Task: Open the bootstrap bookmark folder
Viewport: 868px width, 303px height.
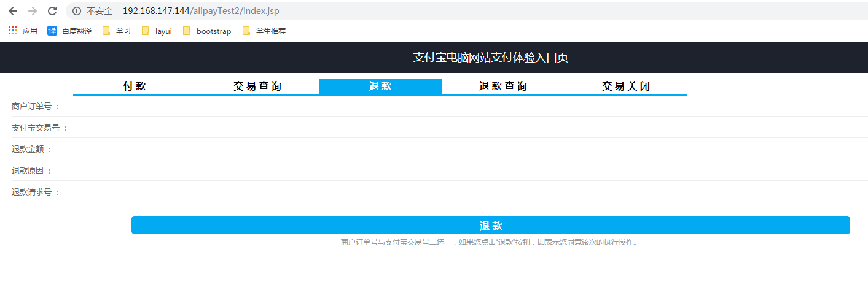Action: click(207, 31)
